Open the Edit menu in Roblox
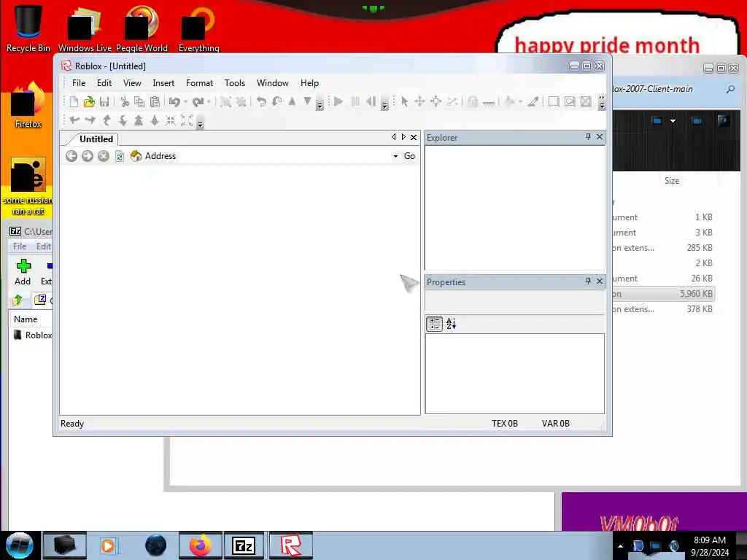Screen dimensions: 747x560 click(104, 83)
